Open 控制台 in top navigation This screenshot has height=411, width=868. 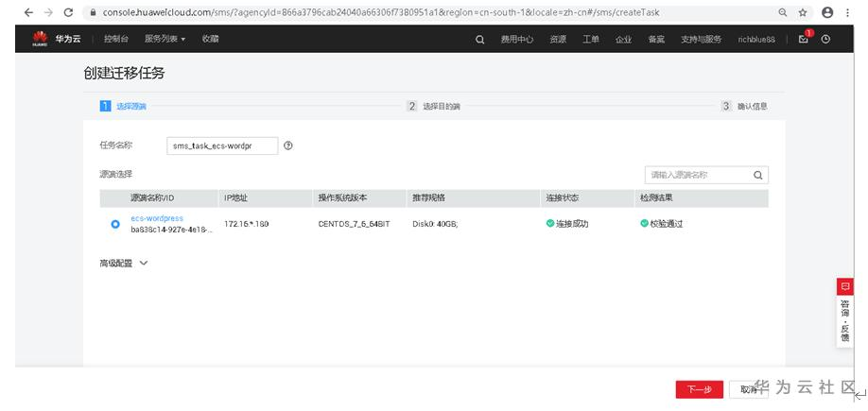pyautogui.click(x=116, y=39)
